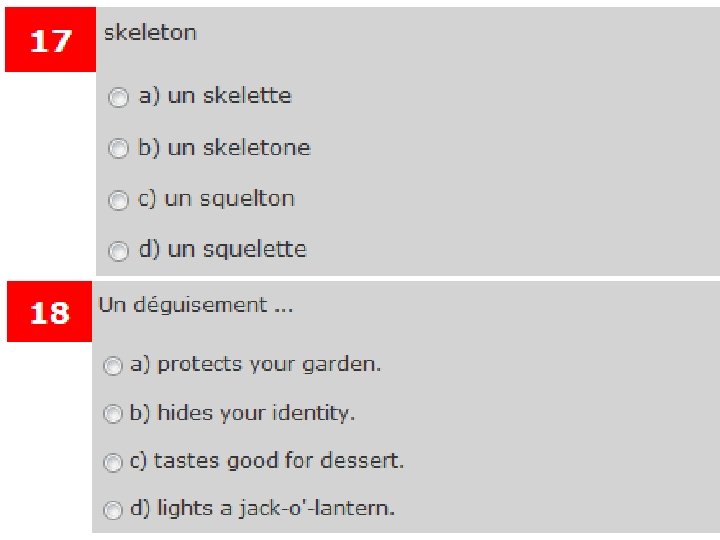Viewport: 720px width, 540px height.
Task: Click the 'skeleton' question prompt text
Action: pyautogui.click(x=150, y=33)
